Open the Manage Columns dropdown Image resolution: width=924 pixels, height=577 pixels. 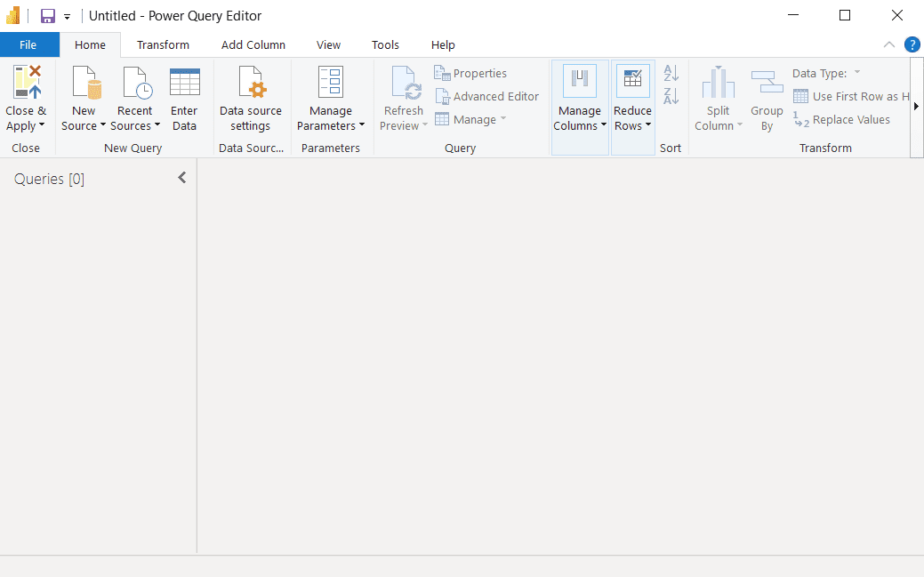579,125
